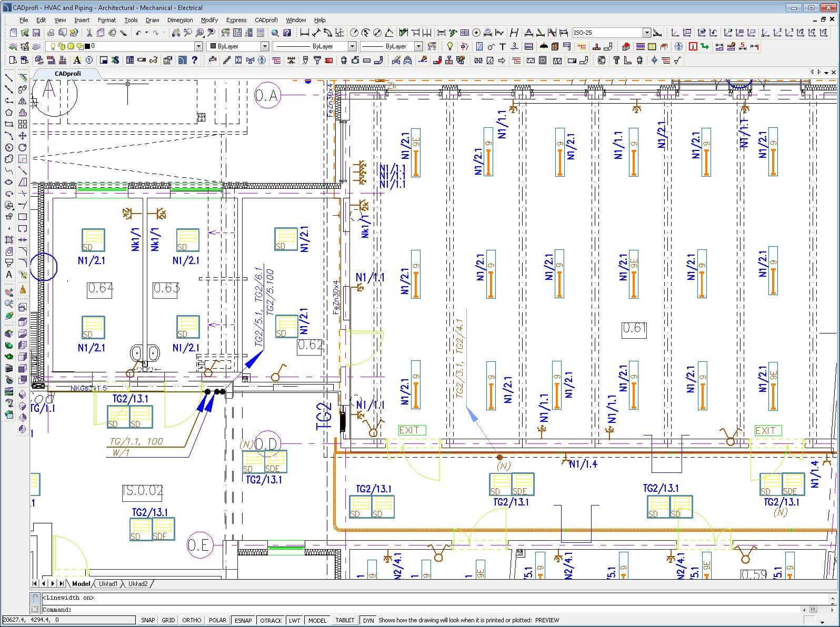
Task: Open the layer selection dropdown
Action: (198, 46)
